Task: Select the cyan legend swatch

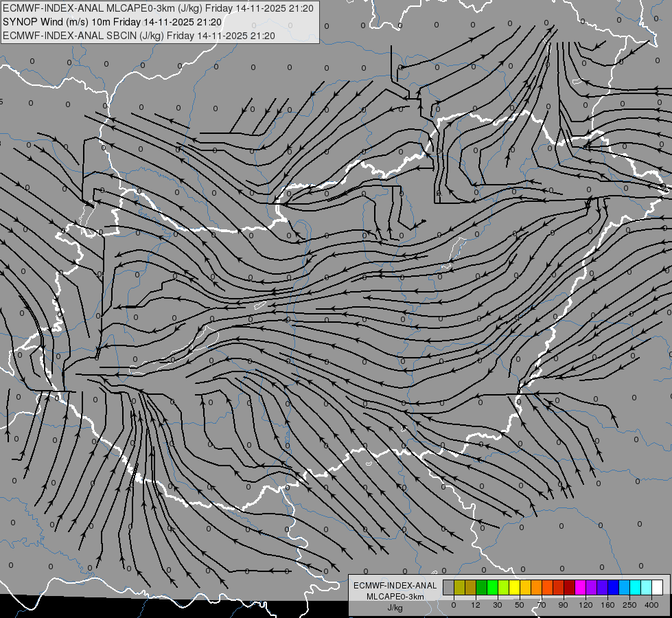Action: (635, 588)
